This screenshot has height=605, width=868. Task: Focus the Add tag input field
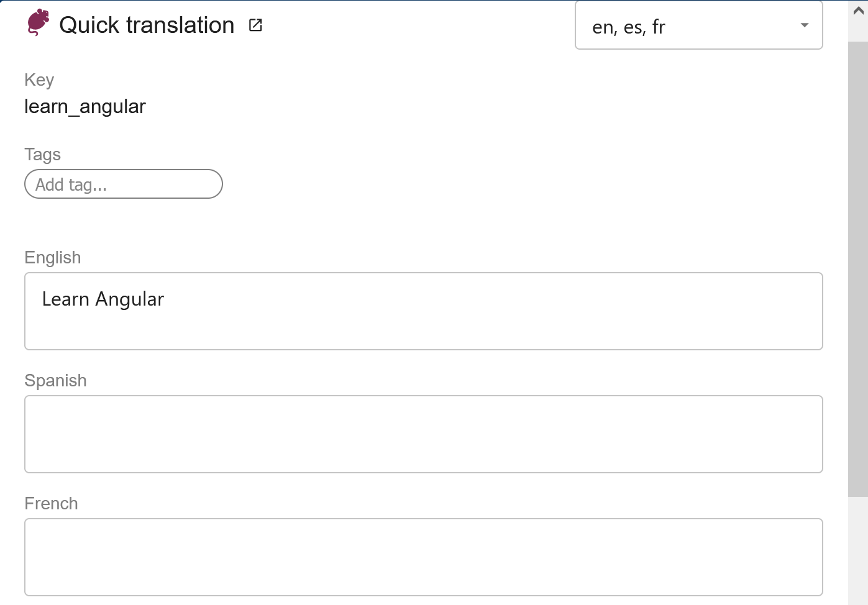[x=123, y=184]
